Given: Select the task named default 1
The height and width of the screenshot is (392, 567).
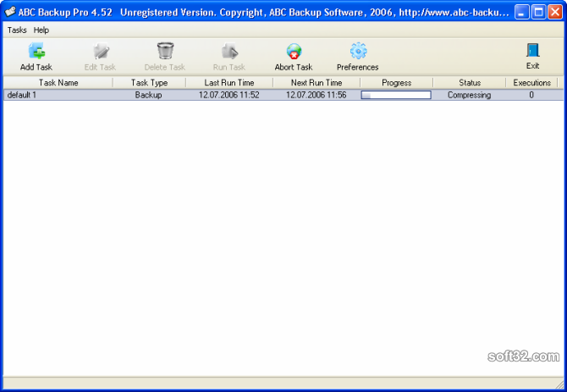Looking at the screenshot, I should (x=22, y=95).
